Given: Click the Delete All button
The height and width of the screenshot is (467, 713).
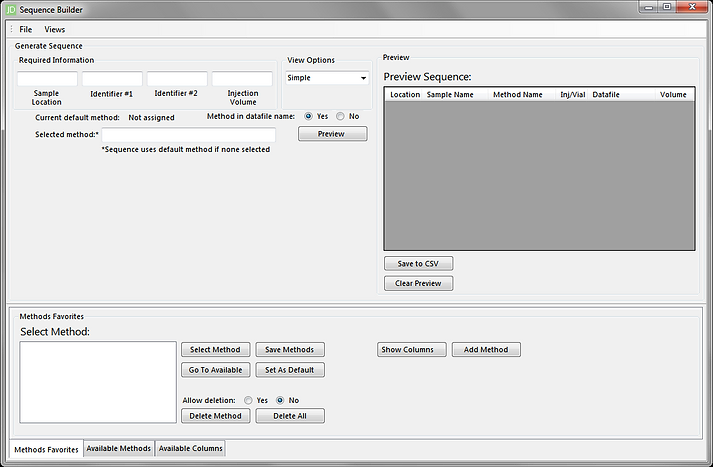Looking at the screenshot, I should coord(290,416).
